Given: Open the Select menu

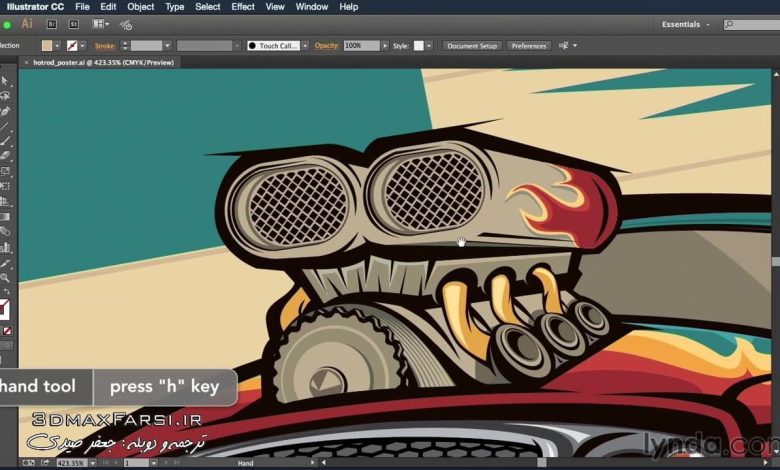Looking at the screenshot, I should [x=207, y=7].
